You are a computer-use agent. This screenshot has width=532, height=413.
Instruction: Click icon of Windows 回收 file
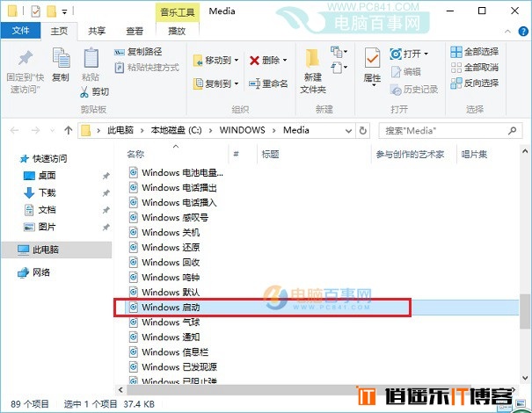[x=134, y=263]
